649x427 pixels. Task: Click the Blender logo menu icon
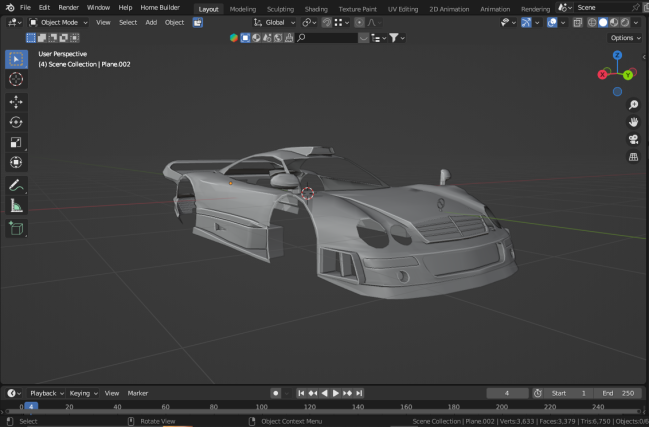click(10, 7)
